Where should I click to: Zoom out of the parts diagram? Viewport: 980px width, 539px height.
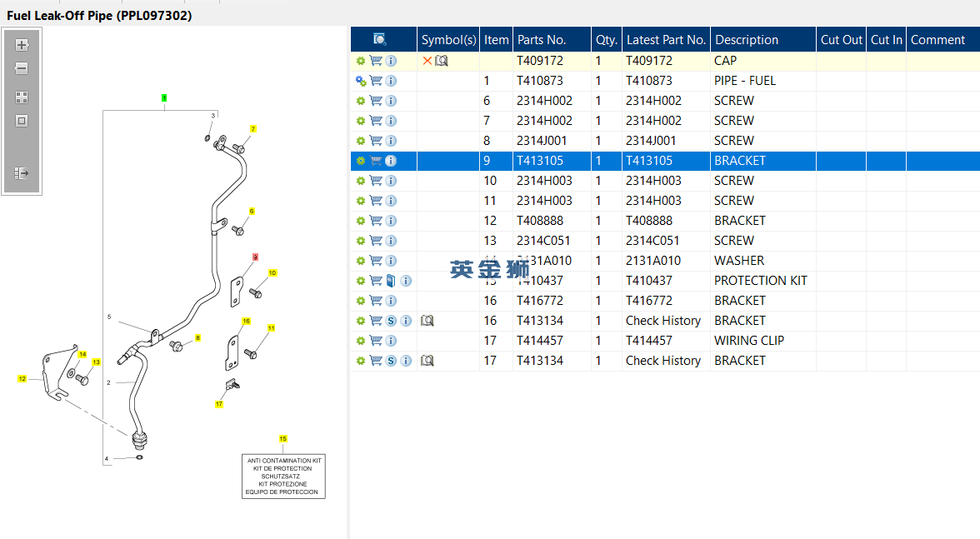22,68
